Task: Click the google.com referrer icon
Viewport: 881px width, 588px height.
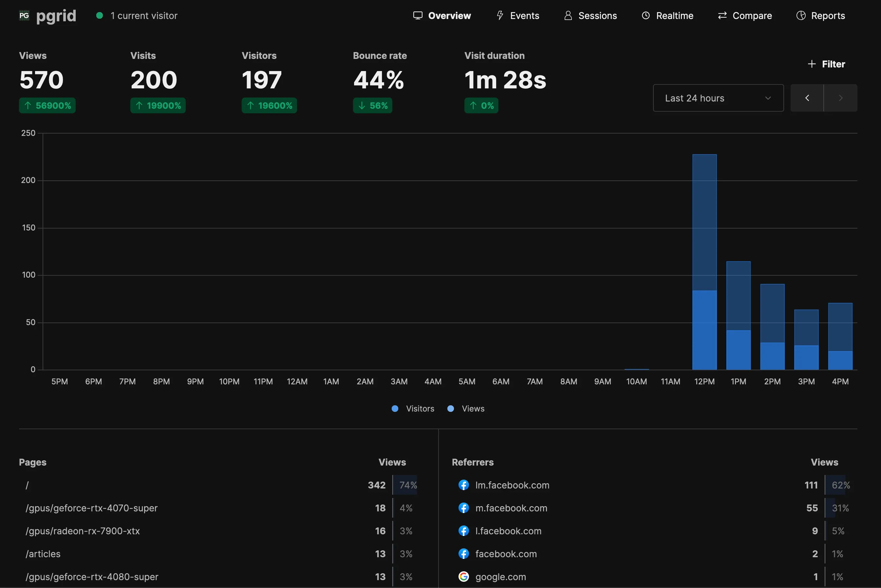Action: [463, 577]
